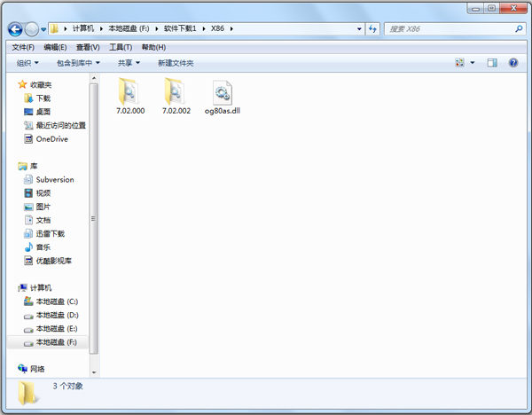532x415 pixels.
Task: Open Subversion library in sidebar
Action: pos(54,179)
